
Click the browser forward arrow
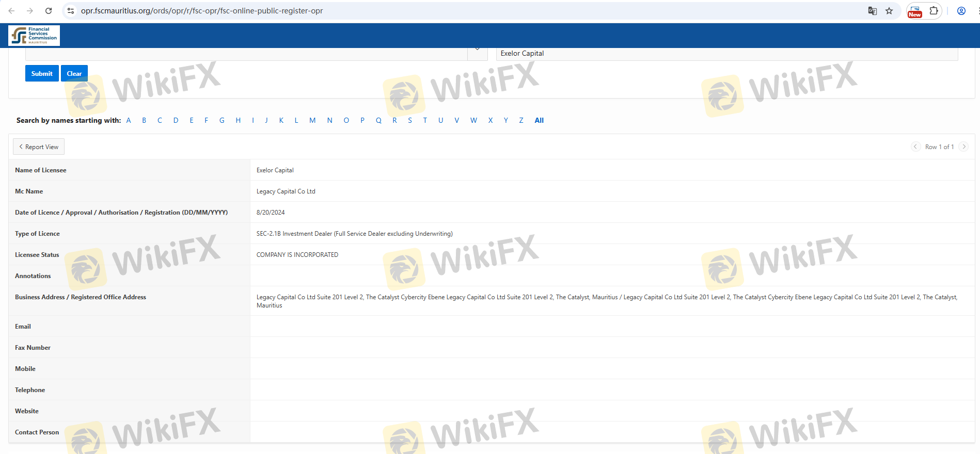point(30,11)
